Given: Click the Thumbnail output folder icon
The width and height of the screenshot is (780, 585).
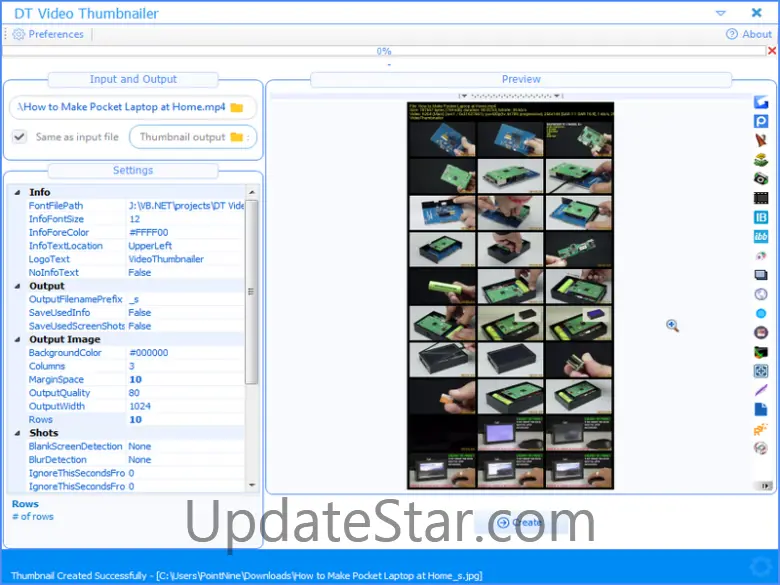Looking at the screenshot, I should [237, 137].
